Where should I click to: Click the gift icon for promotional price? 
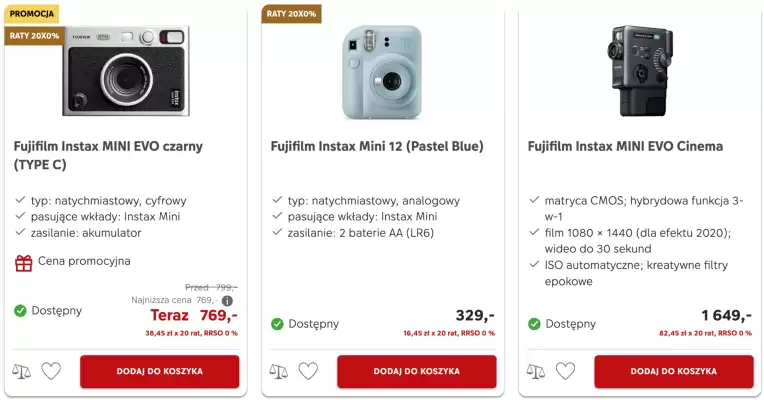(24, 263)
